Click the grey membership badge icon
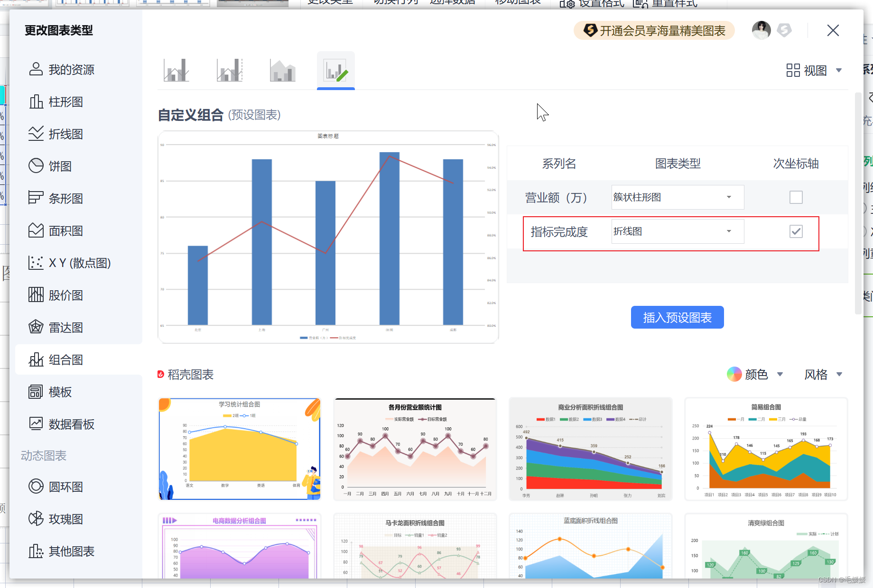Viewport: 873px width, 588px height. (784, 30)
